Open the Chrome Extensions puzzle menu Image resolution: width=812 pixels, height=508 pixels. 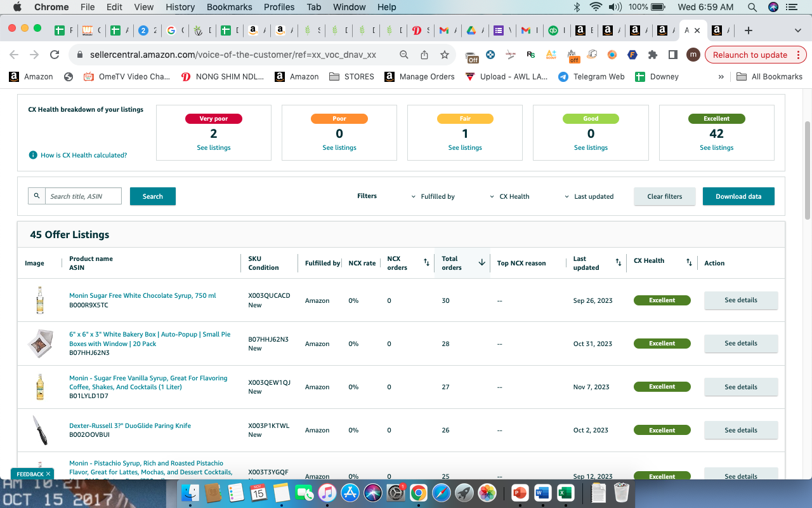653,55
